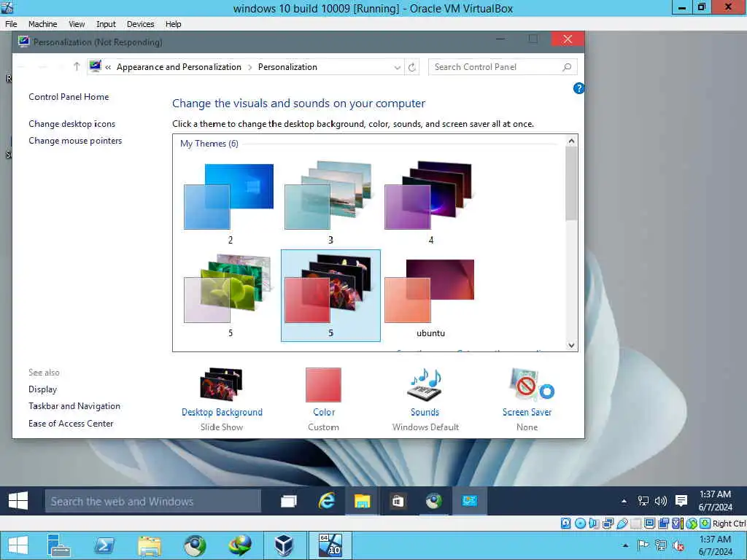
Task: Show hidden icons in host system tray
Action: pyautogui.click(x=625, y=545)
